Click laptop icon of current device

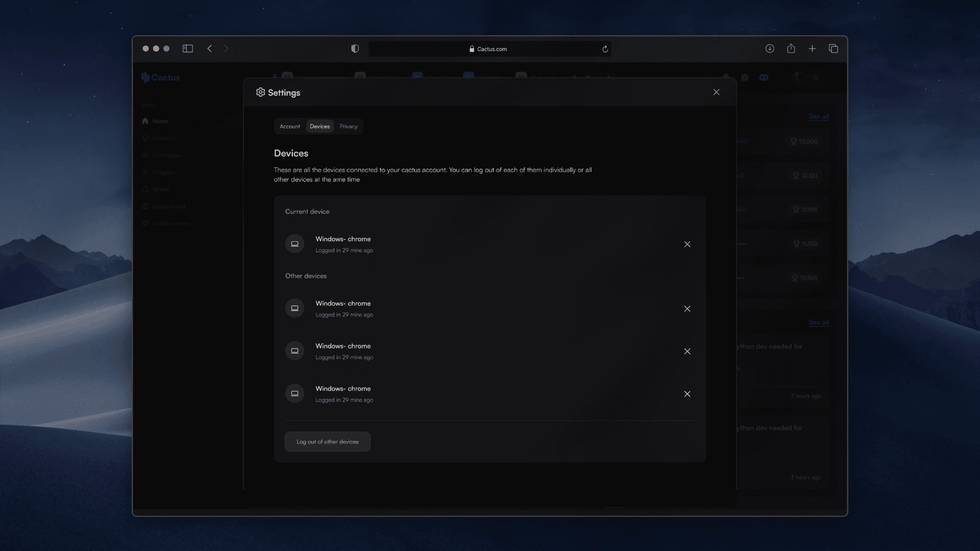[295, 244]
